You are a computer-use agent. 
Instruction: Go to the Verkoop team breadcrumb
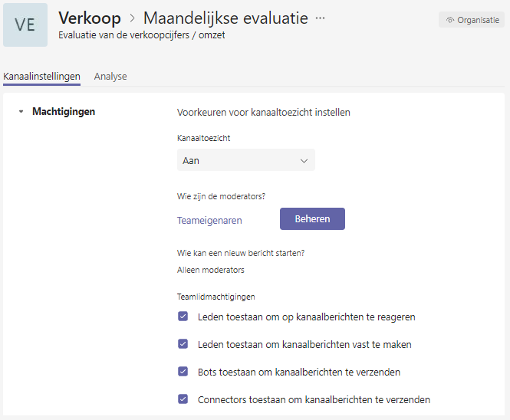90,18
